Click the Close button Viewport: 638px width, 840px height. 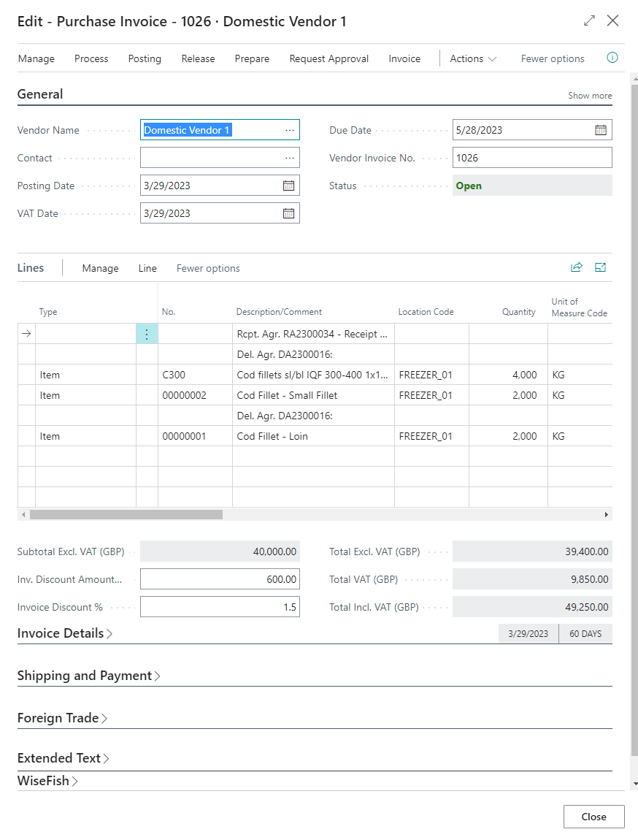593,817
